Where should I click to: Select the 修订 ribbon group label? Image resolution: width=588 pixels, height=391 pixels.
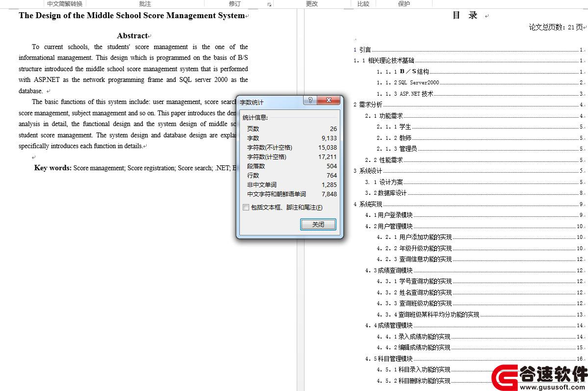(235, 4)
